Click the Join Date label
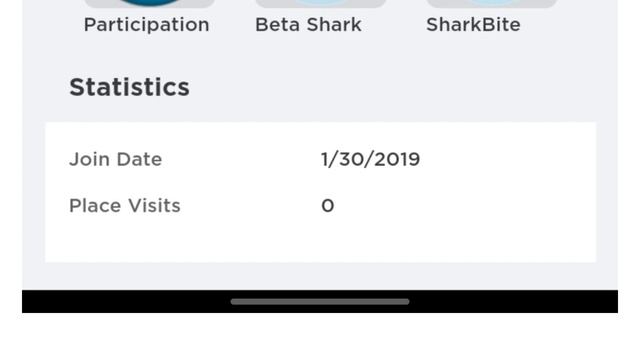This screenshot has width=640, height=360. [116, 159]
